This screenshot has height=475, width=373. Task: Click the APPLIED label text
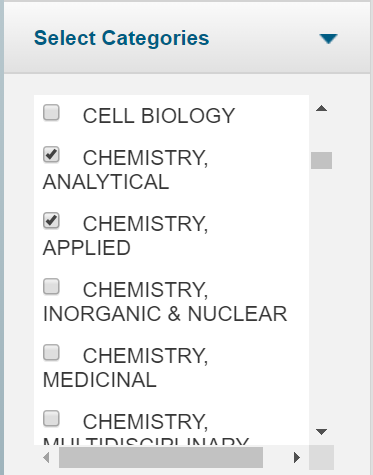click(87, 248)
